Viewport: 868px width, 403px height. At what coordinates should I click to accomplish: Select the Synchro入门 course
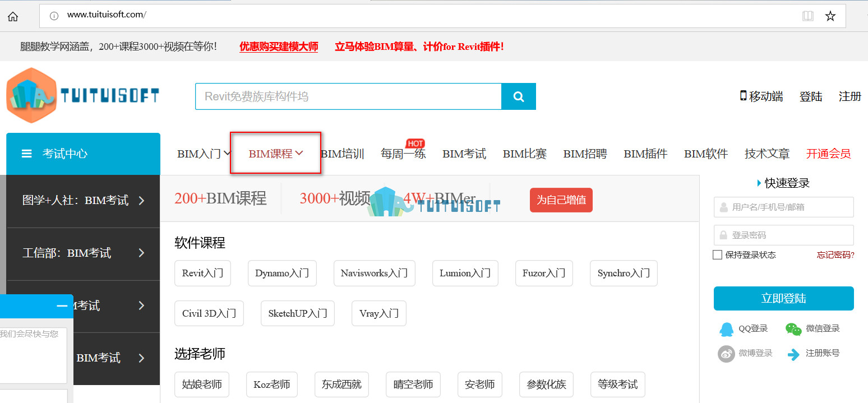coord(624,274)
